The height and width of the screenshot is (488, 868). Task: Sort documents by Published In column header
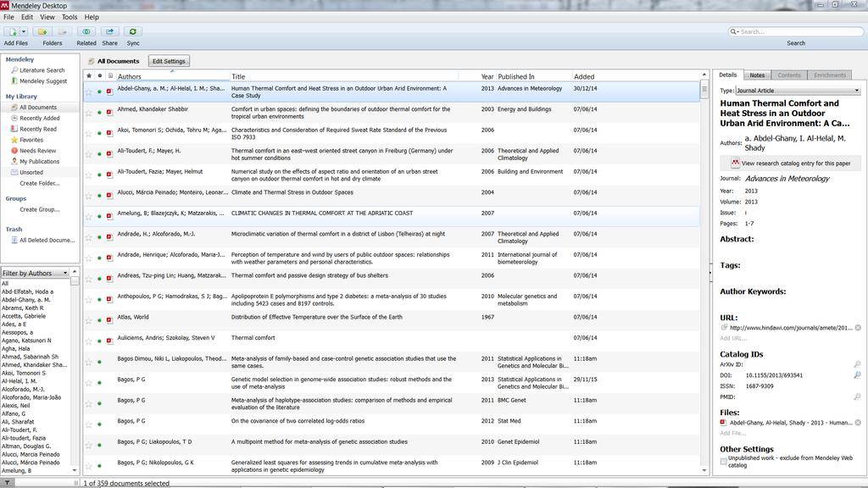533,76
